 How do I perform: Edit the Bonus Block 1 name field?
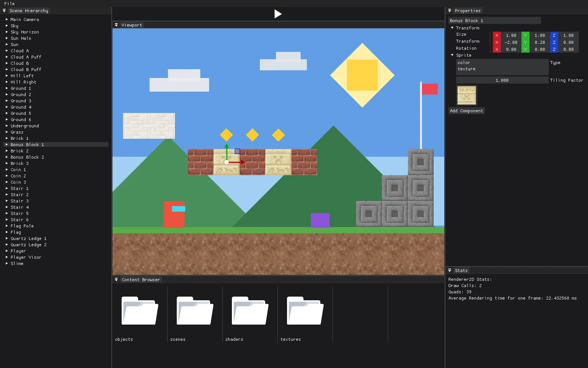(494, 21)
